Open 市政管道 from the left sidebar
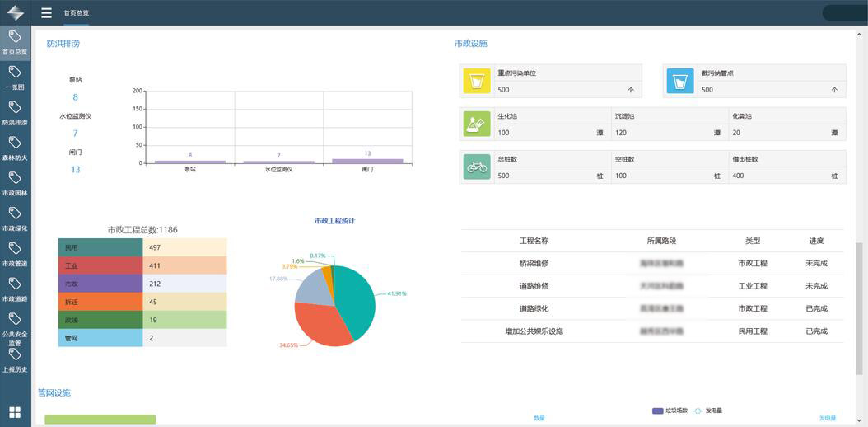Image resolution: width=868 pixels, height=427 pixels. [15, 253]
